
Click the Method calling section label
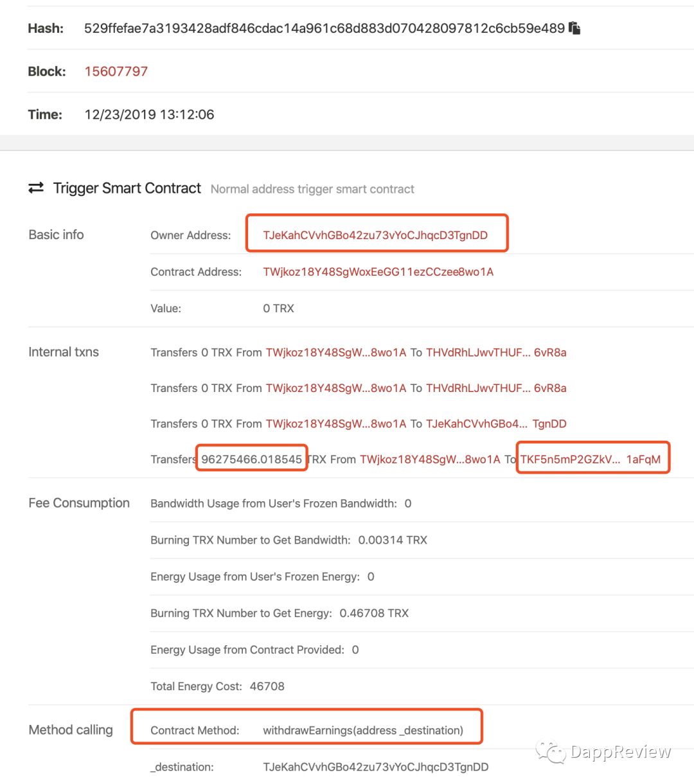(71, 730)
